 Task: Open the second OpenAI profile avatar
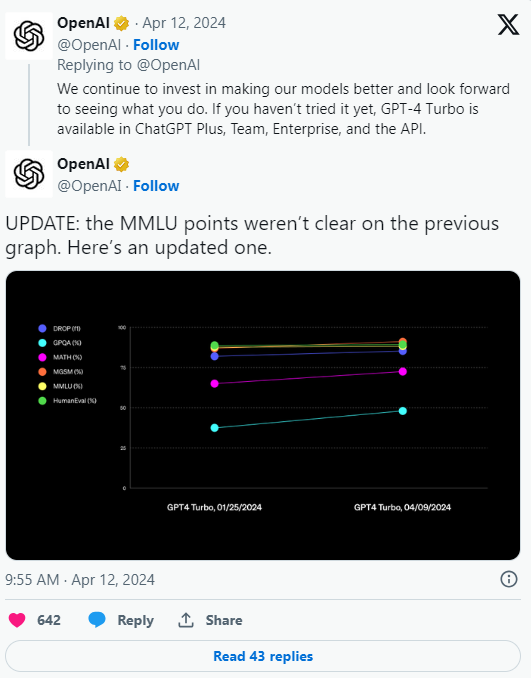click(x=29, y=174)
